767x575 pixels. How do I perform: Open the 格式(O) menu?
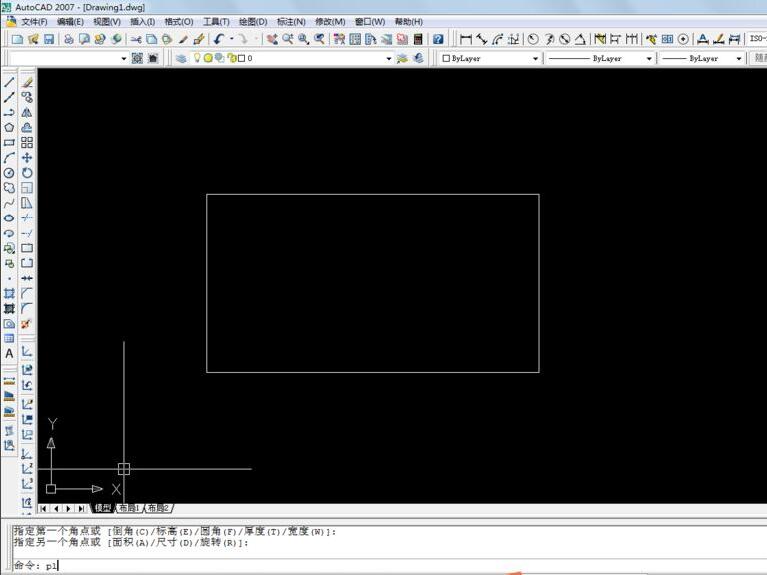point(179,22)
